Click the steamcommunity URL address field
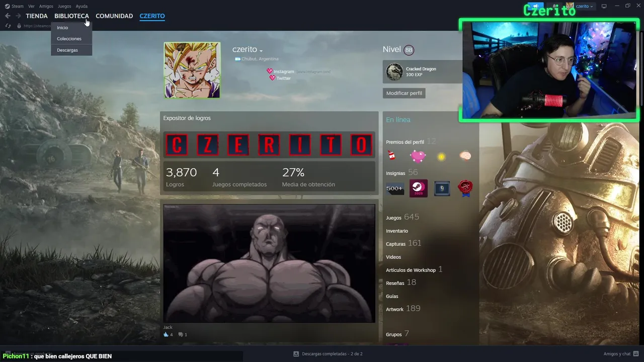The height and width of the screenshot is (362, 644). 37,26
